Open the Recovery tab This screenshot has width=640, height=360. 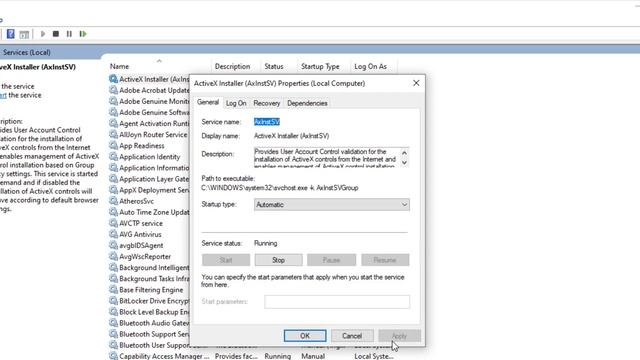[267, 103]
